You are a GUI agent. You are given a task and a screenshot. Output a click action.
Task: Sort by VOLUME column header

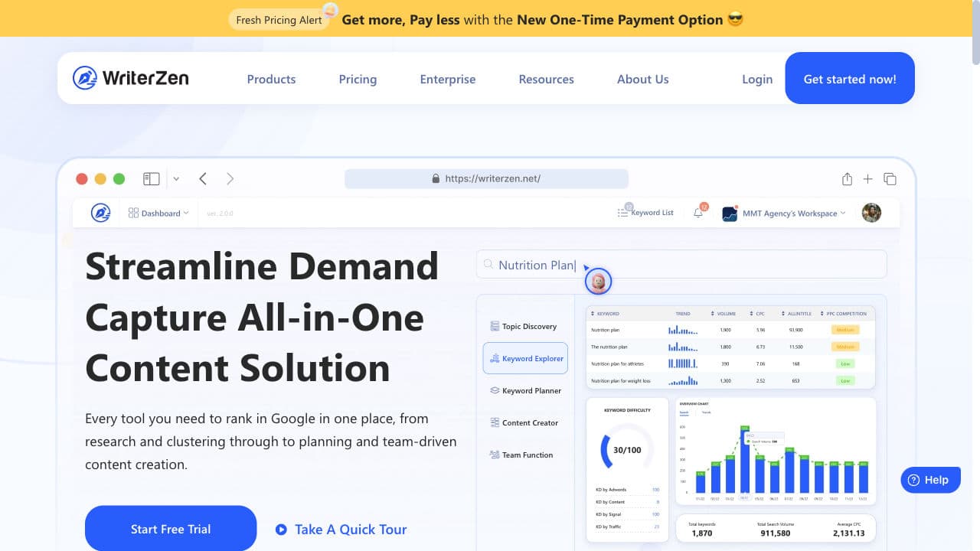[724, 314]
